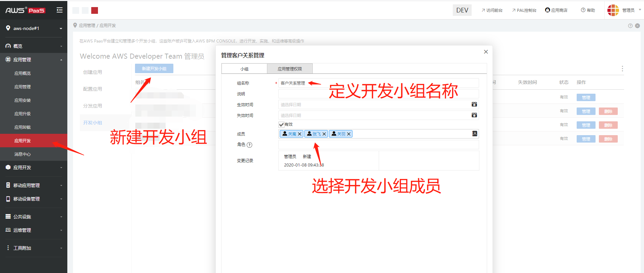Select 开发小组 in the left panel

pos(93,123)
